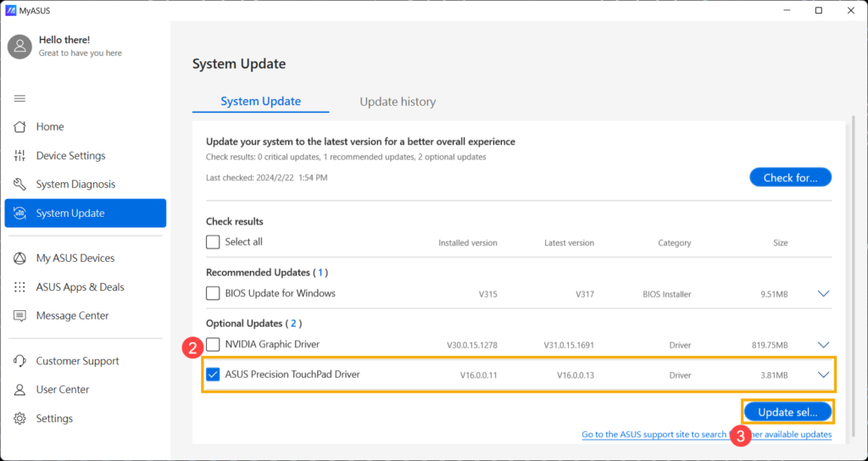This screenshot has width=868, height=461.
Task: Click the latest version V31.0.15.1691
Action: coord(569,346)
